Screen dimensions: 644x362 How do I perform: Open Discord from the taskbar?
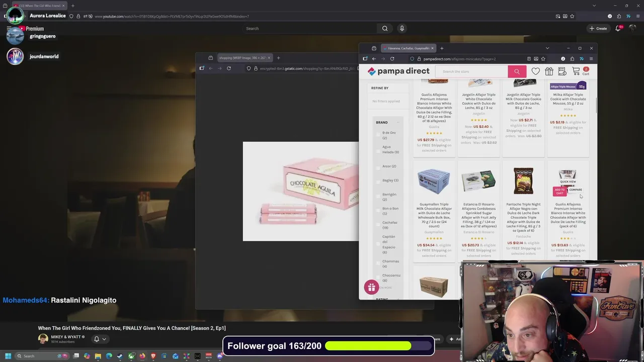pos(219,356)
